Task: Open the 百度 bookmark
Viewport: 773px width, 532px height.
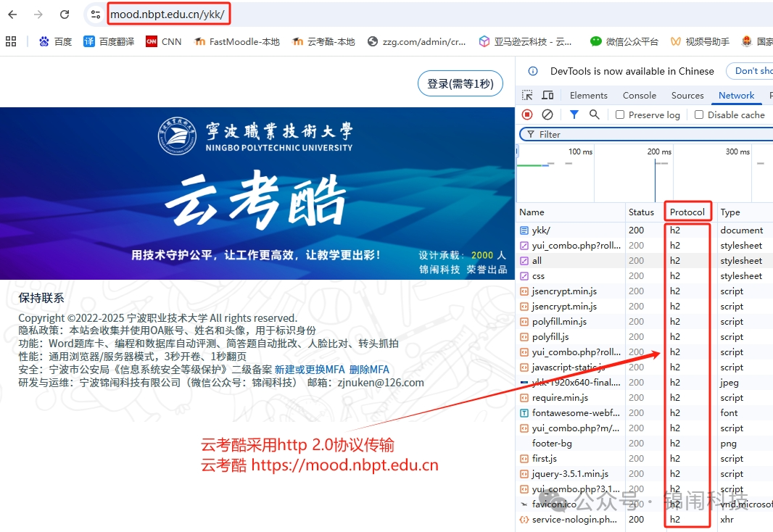Action: pyautogui.click(x=55, y=41)
